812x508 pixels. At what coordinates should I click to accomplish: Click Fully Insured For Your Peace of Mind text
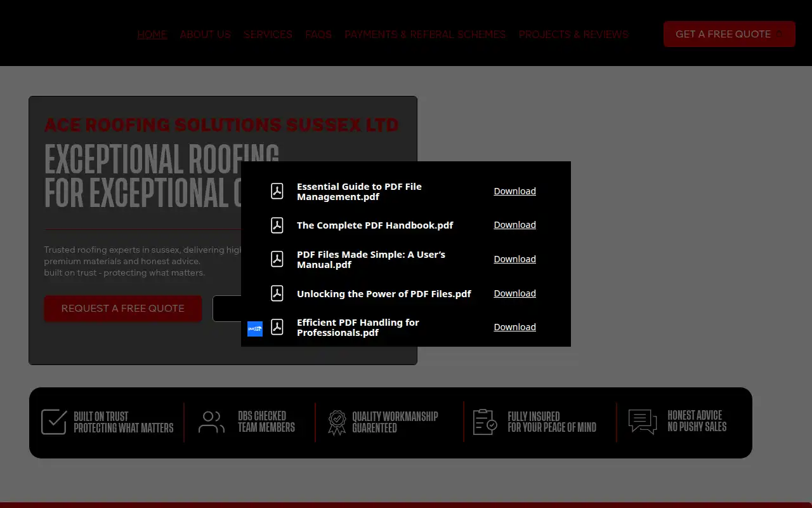click(552, 422)
